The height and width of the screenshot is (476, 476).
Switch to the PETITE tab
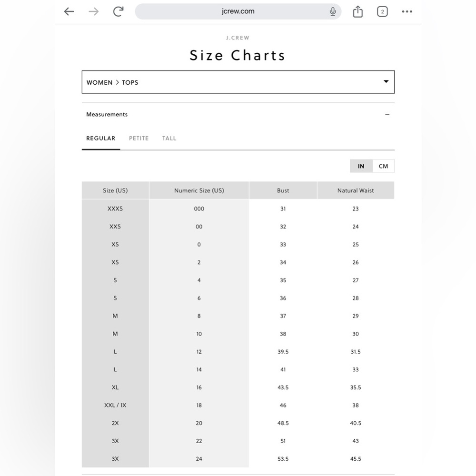(139, 139)
